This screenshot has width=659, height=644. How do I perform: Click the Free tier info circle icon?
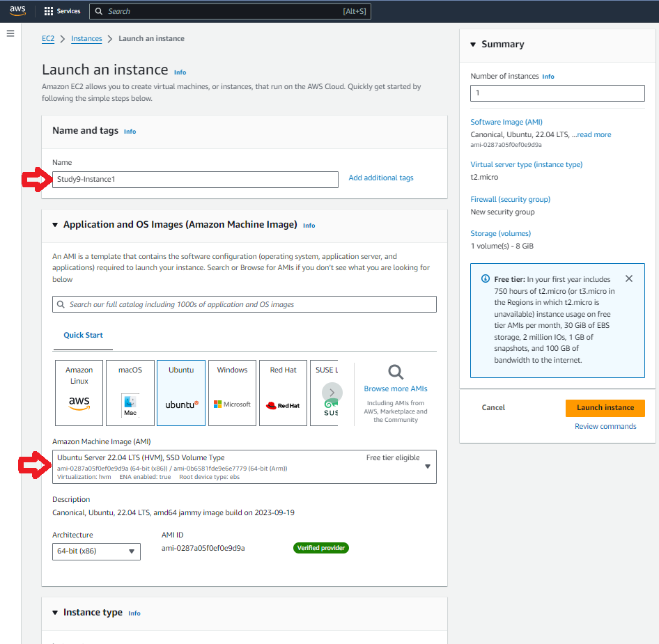tap(486, 278)
